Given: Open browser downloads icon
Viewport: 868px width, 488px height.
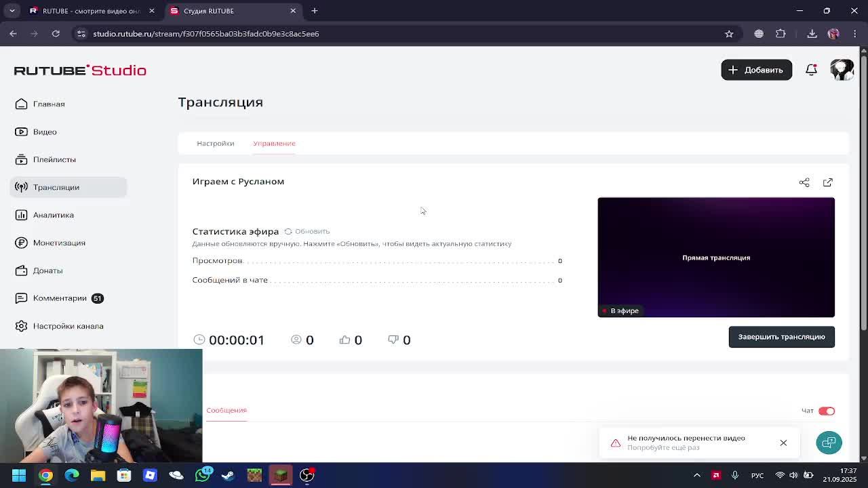Looking at the screenshot, I should (812, 34).
